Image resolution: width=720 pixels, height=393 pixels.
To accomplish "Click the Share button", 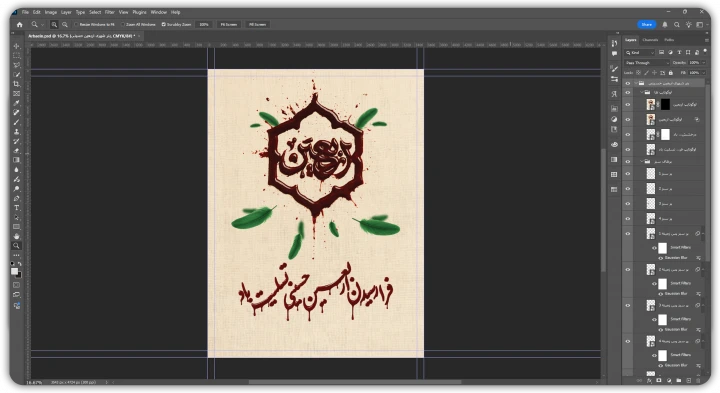I will [x=647, y=24].
